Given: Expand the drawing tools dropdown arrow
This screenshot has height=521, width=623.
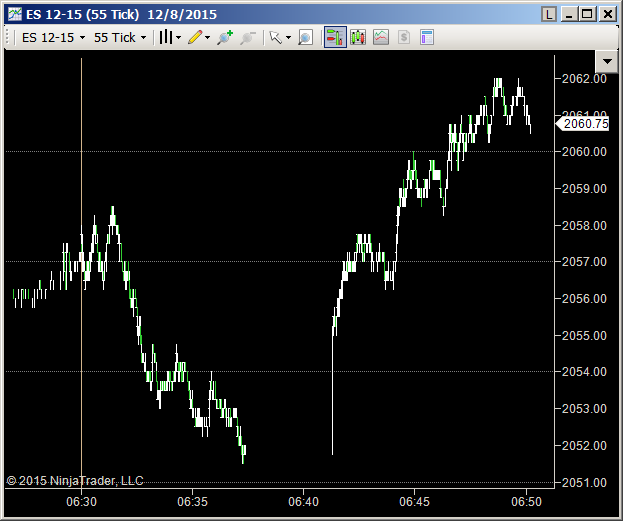Looking at the screenshot, I should (207, 38).
